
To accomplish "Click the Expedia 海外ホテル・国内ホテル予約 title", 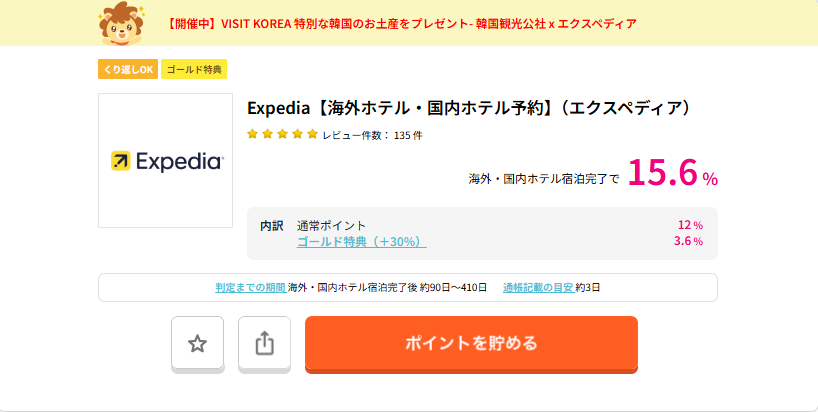I will coord(469,108).
